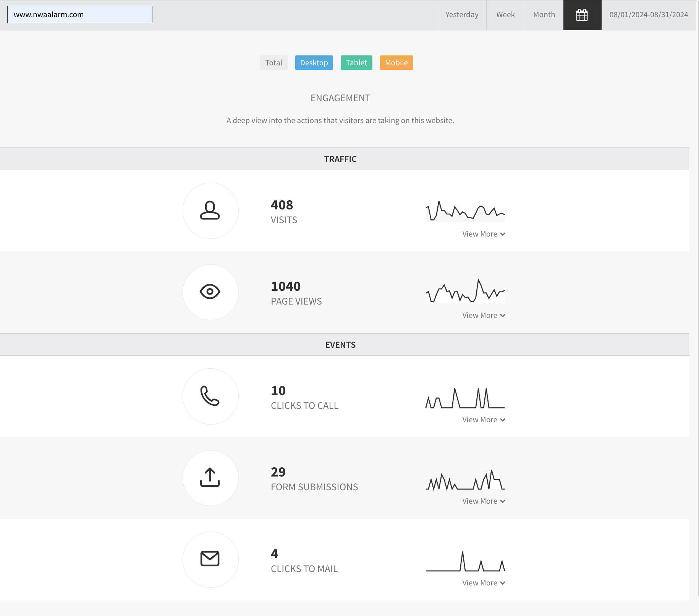
Task: Select the Total filter button
Action: tap(274, 63)
